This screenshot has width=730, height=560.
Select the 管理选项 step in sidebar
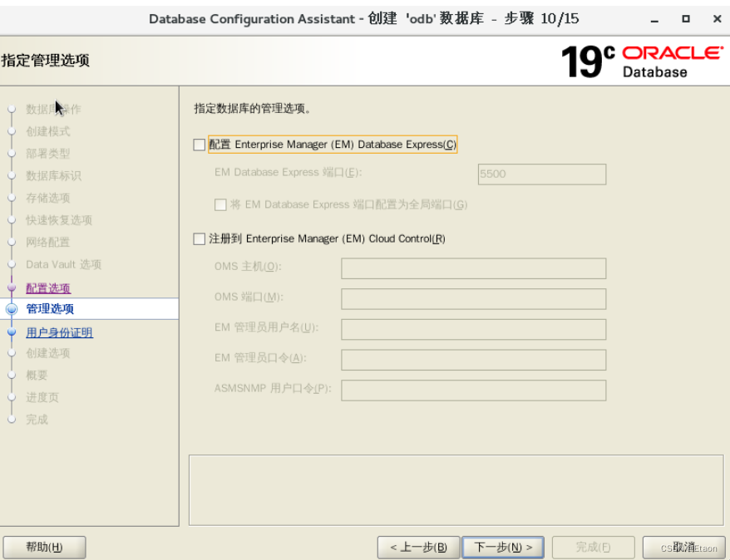pos(50,309)
